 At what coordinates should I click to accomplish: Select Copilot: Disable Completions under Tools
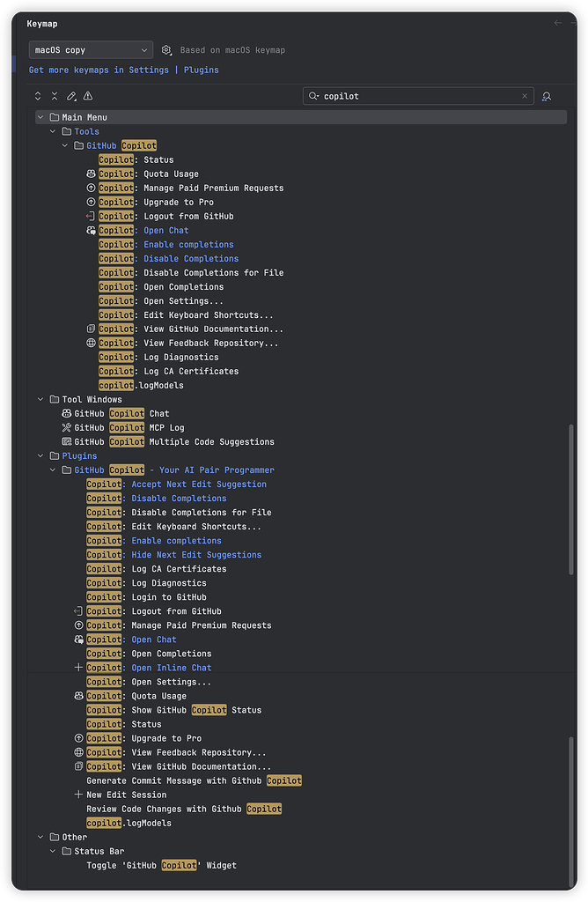coord(168,258)
